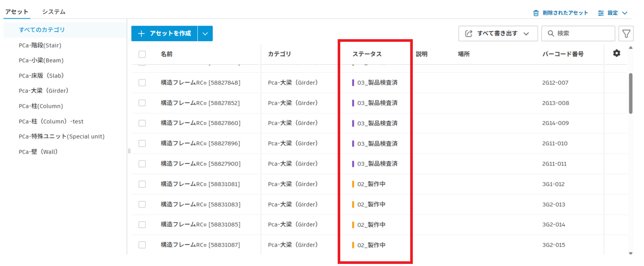Toggle the select-all header checkbox
The image size is (644, 266).
(x=142, y=54)
